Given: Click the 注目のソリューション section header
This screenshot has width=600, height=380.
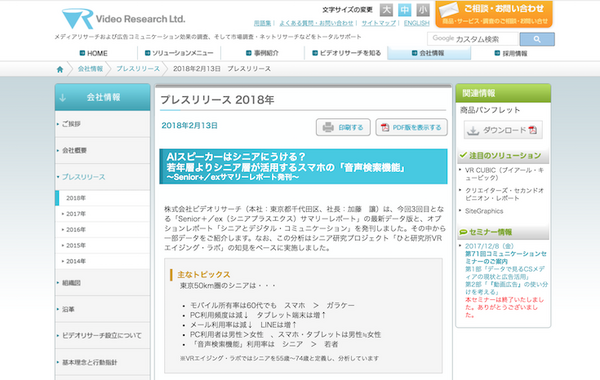Looking at the screenshot, I should click(x=503, y=155).
